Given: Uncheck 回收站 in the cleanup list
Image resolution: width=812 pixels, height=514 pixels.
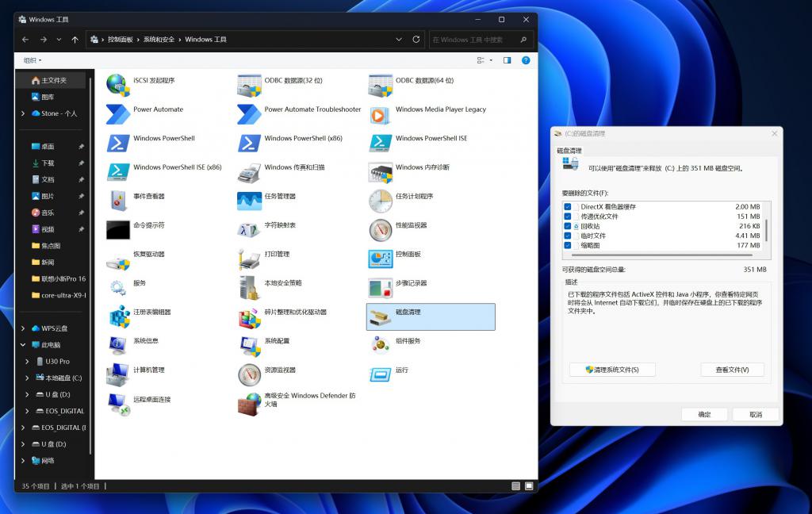Looking at the screenshot, I should pyautogui.click(x=566, y=224).
